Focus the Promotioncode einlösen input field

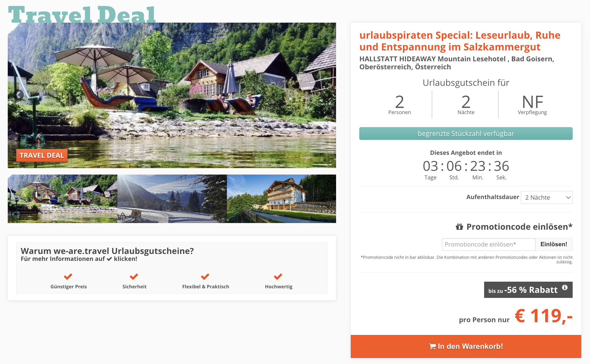489,244
